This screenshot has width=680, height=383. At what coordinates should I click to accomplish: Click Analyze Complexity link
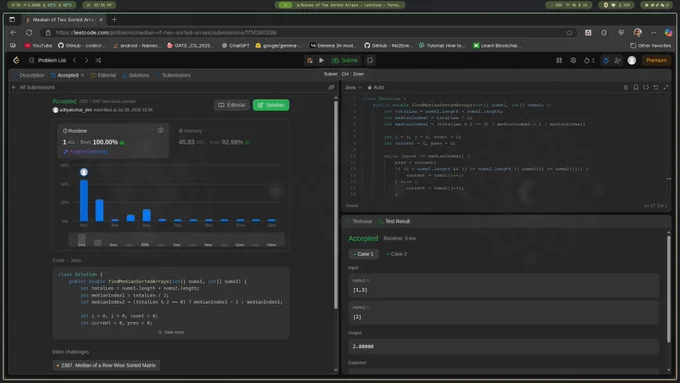tap(85, 151)
